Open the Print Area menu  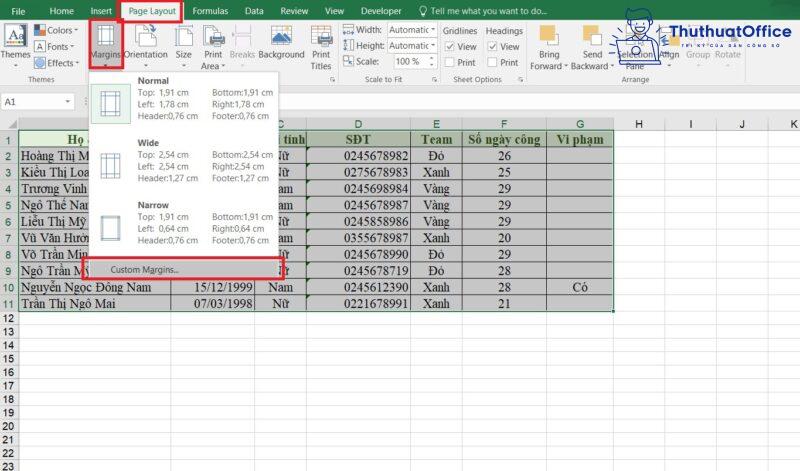point(213,47)
